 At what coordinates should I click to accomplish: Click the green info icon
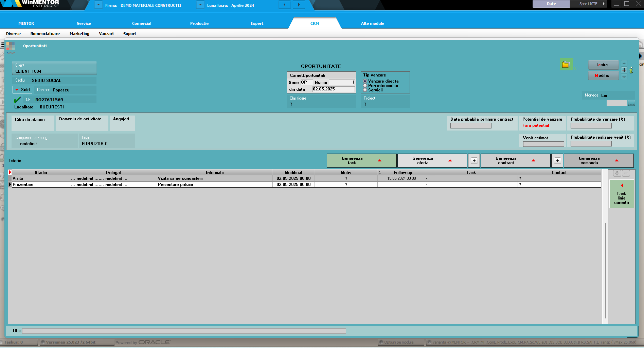coord(631,70)
